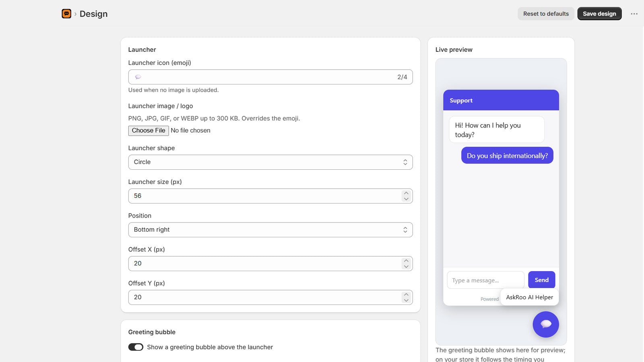644x362 pixels.
Task: Decrease the Offset Y value
Action: click(406, 300)
